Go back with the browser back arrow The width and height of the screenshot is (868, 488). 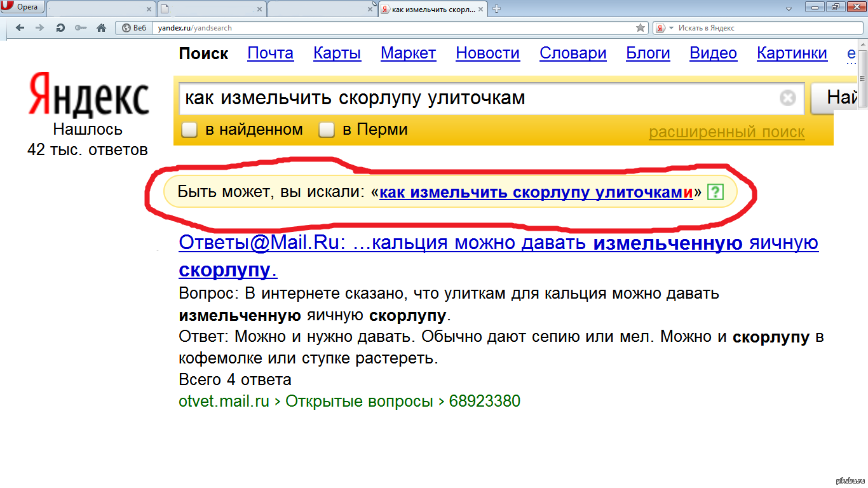click(20, 28)
